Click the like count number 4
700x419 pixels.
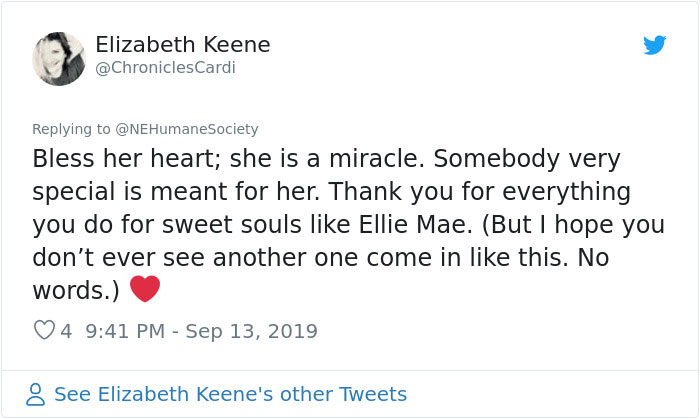pos(66,331)
